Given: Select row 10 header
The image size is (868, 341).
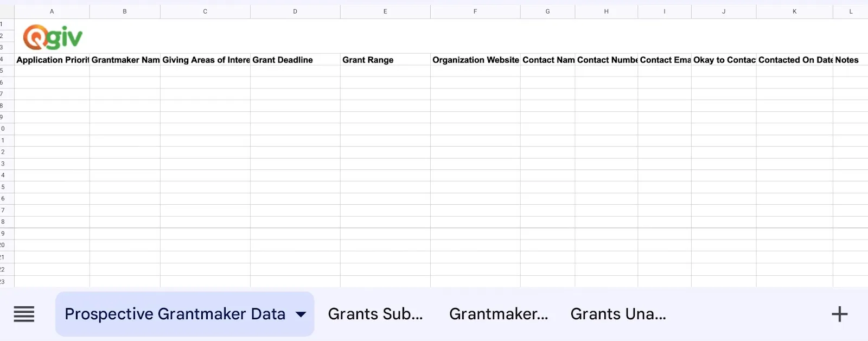Looking at the screenshot, I should click(x=7, y=129).
